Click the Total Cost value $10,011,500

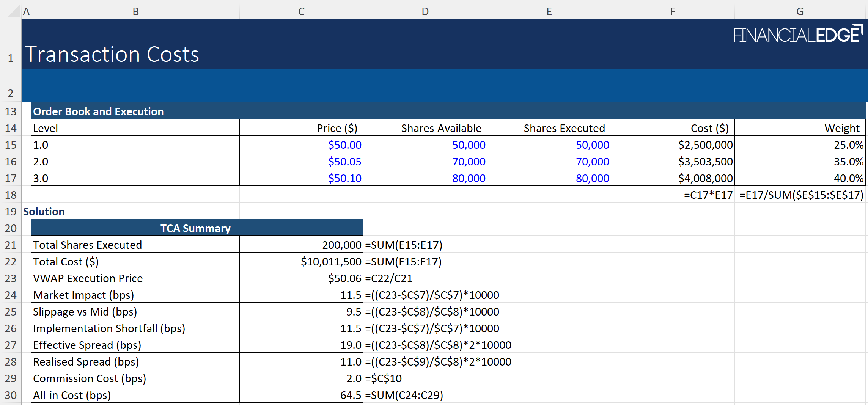pos(331,262)
